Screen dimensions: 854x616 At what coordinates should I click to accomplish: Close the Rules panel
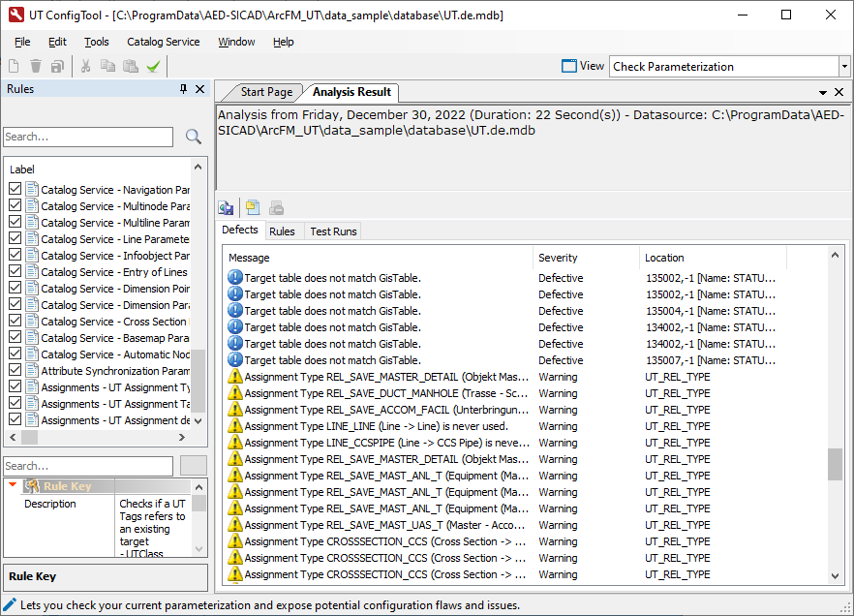[x=199, y=89]
